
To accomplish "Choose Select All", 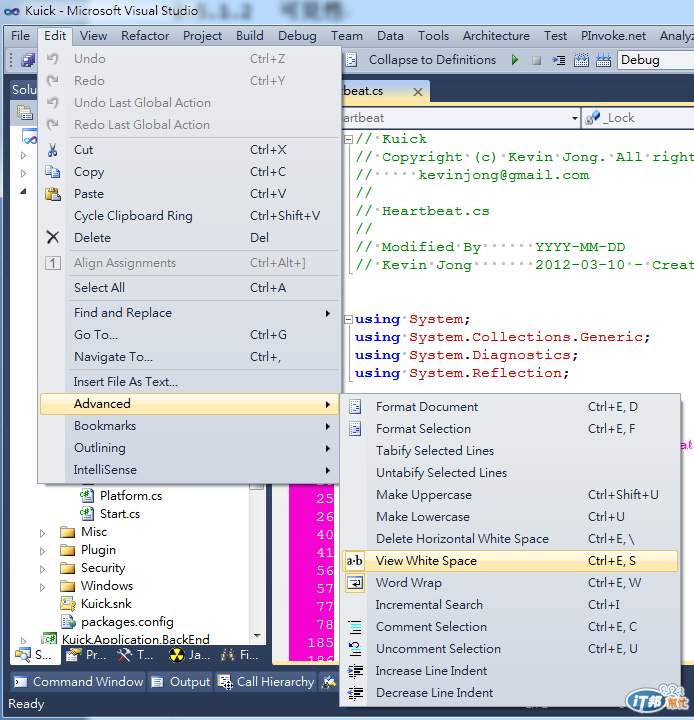I will (189, 287).
